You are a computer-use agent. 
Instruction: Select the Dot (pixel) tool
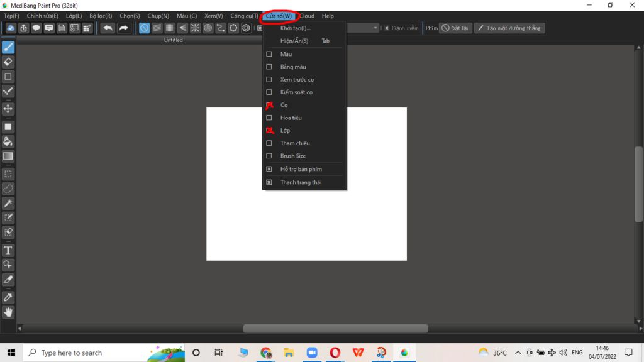pyautogui.click(x=8, y=91)
